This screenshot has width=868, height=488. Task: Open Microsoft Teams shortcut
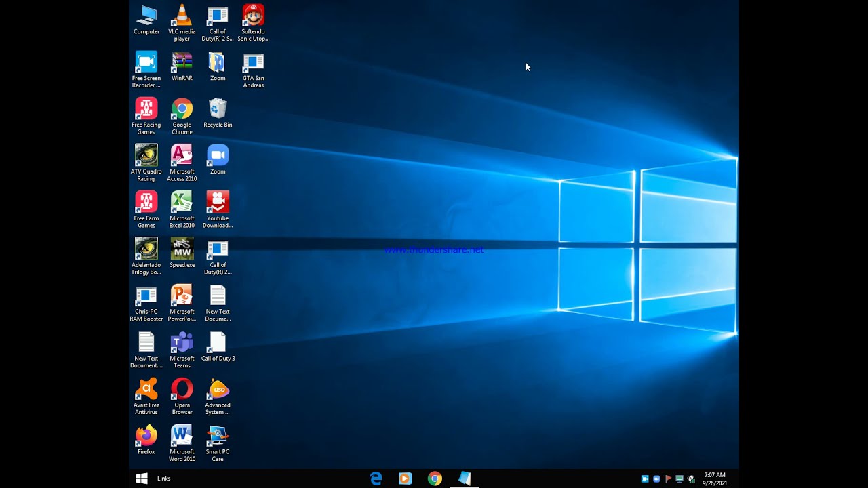point(182,350)
